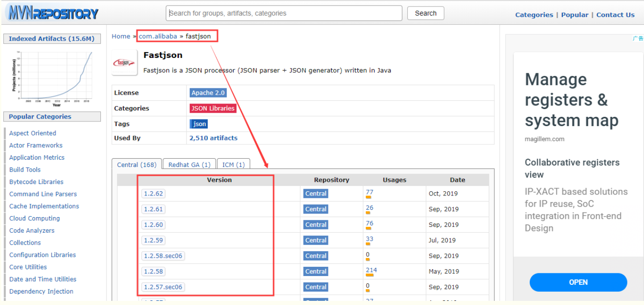Open the 77 usages link
Screen dimensions: 644x305
[x=369, y=192]
